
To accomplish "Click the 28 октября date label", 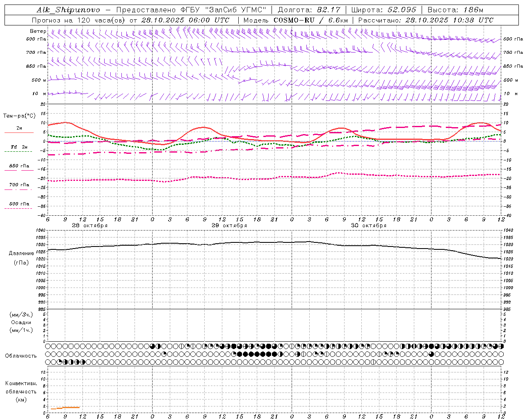I will (x=90, y=226).
